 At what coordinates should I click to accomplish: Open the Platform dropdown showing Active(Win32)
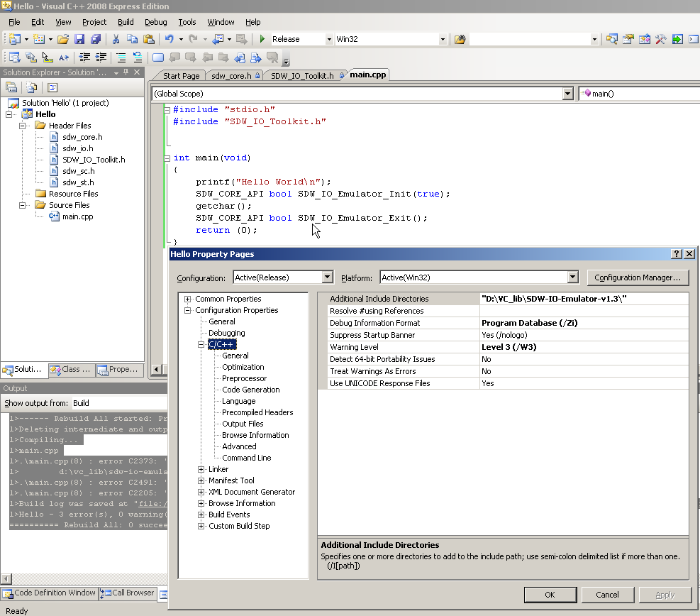coord(573,277)
